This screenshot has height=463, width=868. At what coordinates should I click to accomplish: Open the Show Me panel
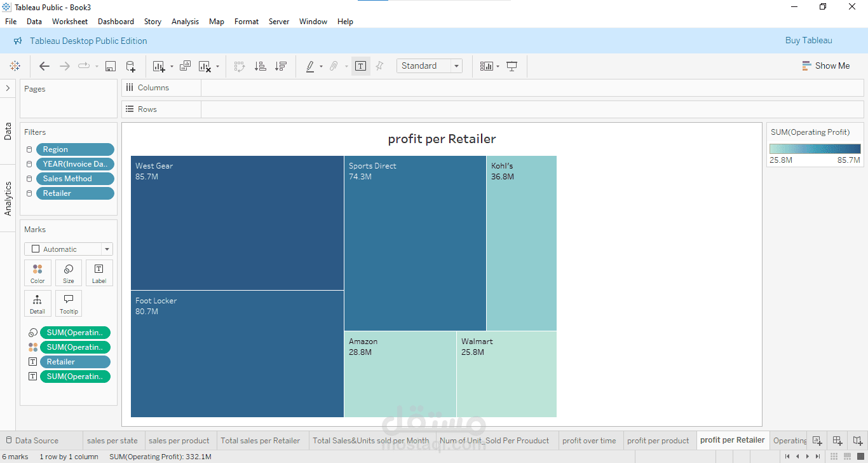825,66
